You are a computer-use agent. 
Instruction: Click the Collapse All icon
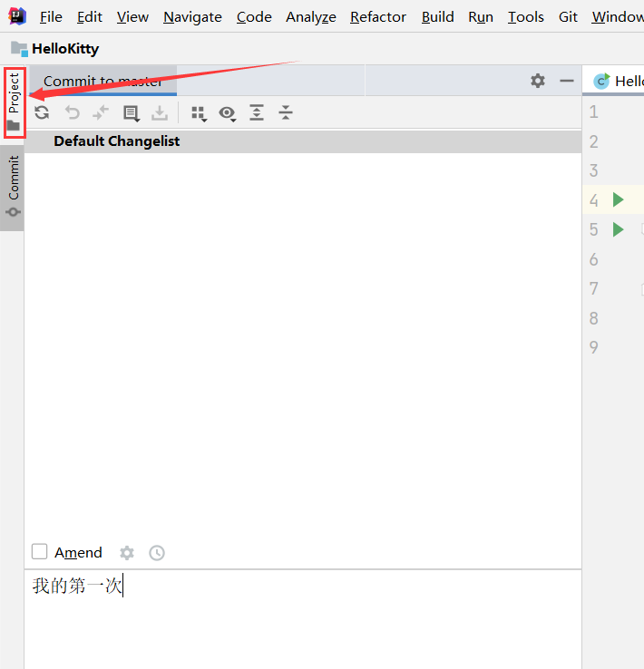[x=286, y=112]
